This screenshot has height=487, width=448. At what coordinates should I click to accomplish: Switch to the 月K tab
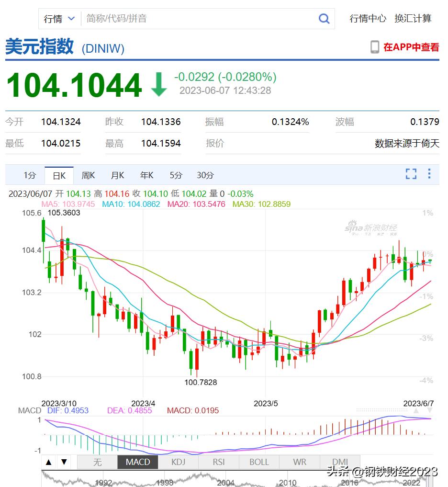pos(117,175)
